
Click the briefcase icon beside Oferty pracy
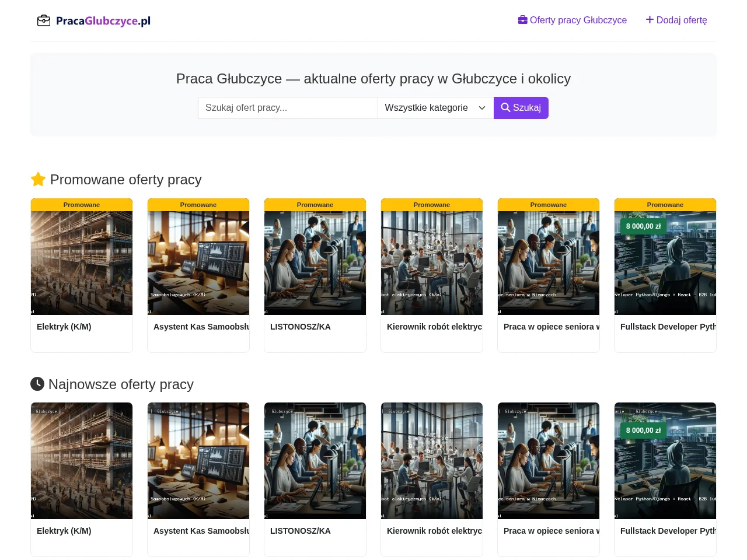(523, 20)
